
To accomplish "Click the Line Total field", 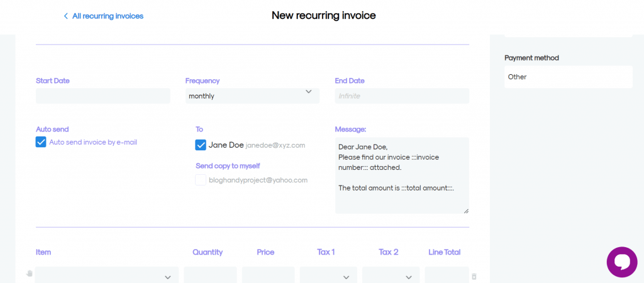I will click(x=447, y=275).
